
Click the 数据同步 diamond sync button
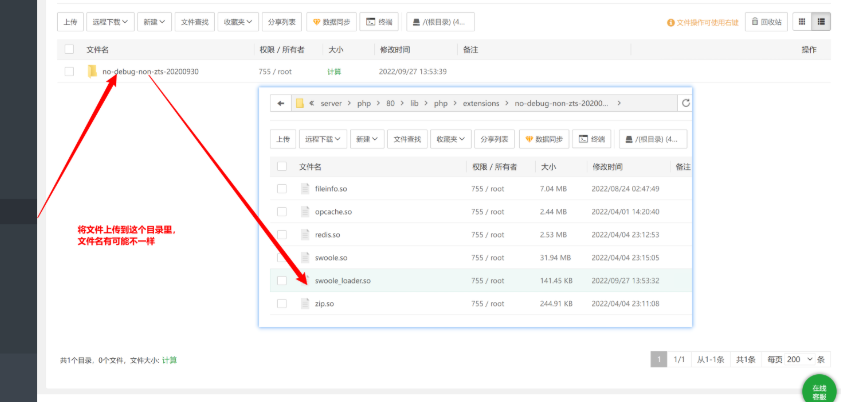331,22
